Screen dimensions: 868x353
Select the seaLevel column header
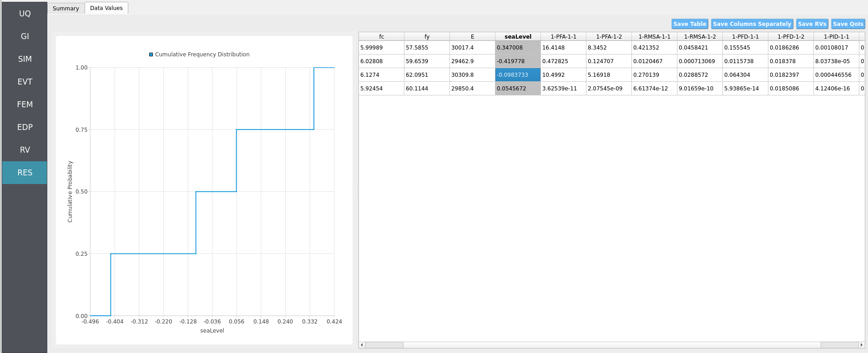click(x=518, y=36)
